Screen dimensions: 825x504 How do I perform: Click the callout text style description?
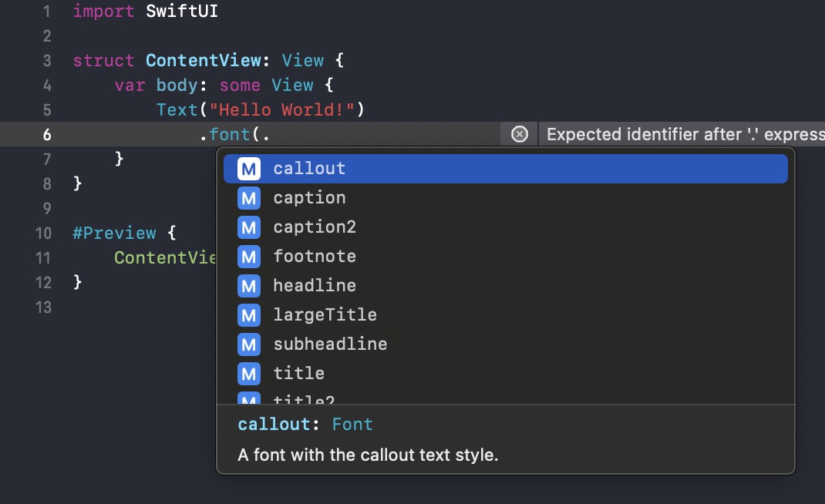[x=368, y=455]
